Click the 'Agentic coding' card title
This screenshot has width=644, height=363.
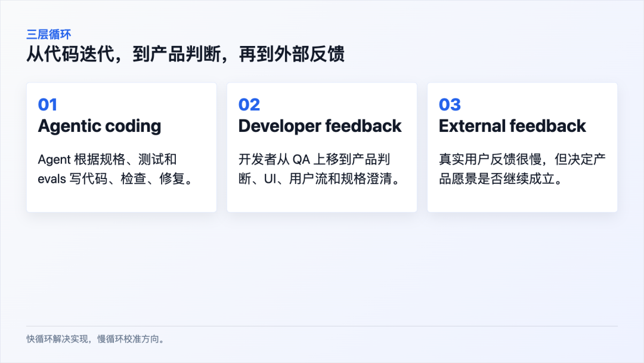click(100, 126)
